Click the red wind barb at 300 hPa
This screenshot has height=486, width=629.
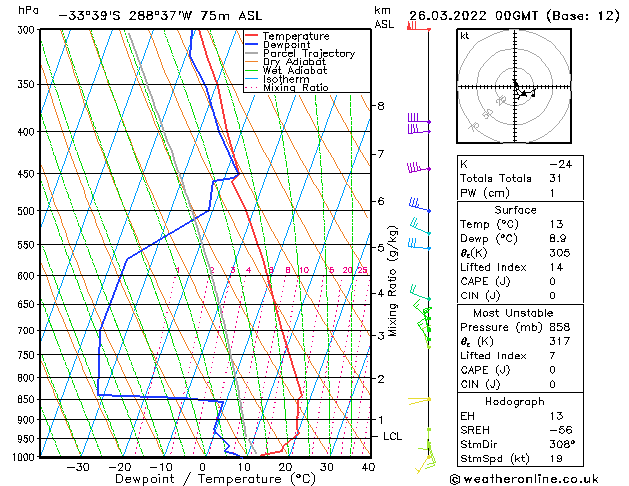point(418,27)
